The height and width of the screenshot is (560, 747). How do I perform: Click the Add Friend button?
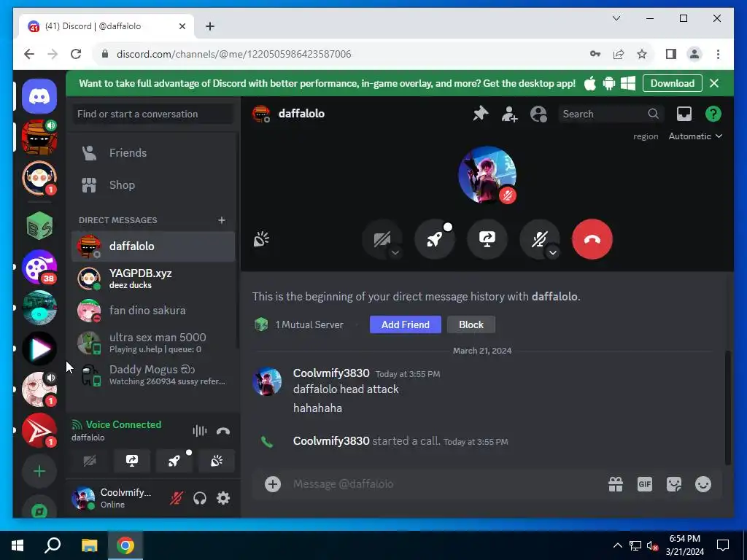(406, 324)
